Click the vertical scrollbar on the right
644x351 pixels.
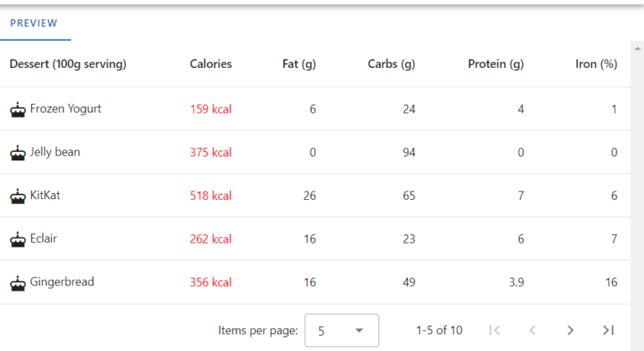(636, 168)
